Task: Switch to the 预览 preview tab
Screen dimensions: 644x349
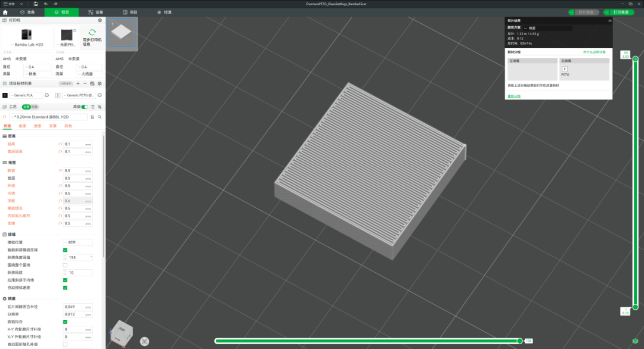Action: (62, 13)
